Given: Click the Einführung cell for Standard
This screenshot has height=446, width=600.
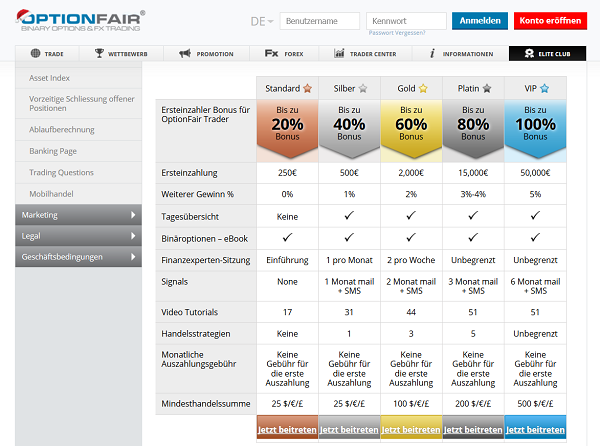Looking at the screenshot, I should pos(287,260).
